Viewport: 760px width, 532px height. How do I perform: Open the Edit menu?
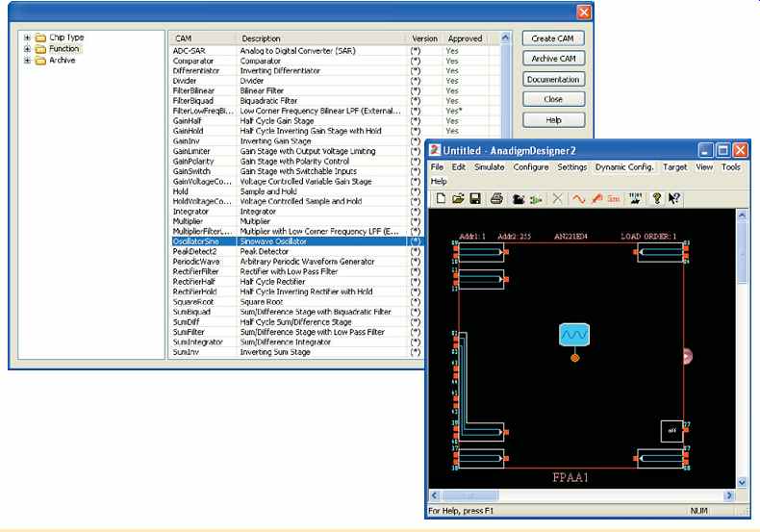click(x=459, y=166)
